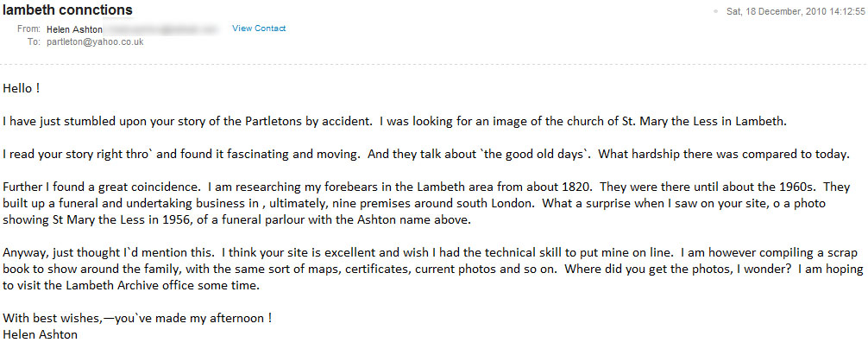This screenshot has height=349, width=868.
Task: Click the Helen Ashton signature at bottom
Action: coord(40,334)
